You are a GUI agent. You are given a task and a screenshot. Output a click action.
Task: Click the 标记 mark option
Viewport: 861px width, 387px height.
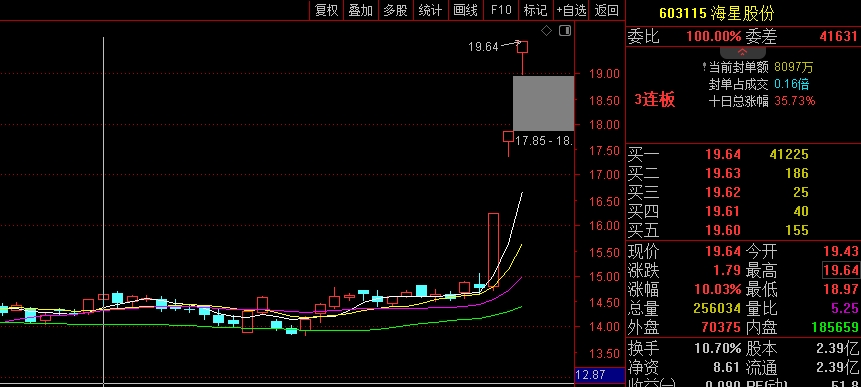(x=535, y=10)
